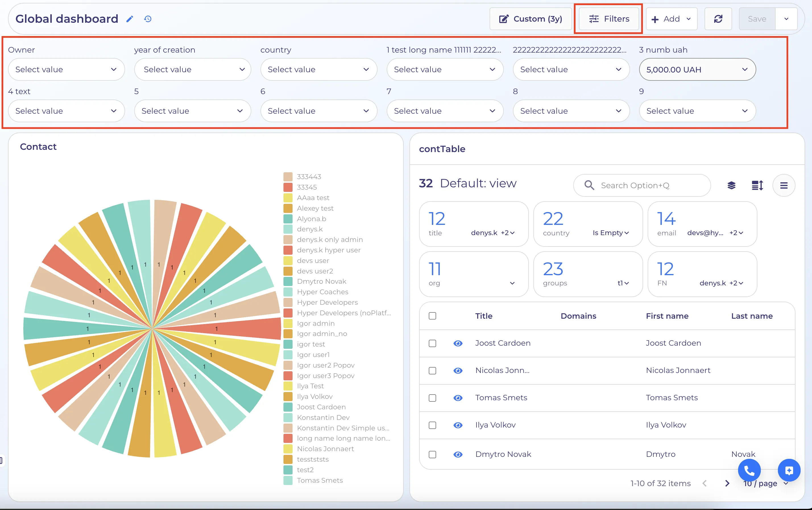Tick the select-all checkbox in table header
The width and height of the screenshot is (812, 510).
click(x=432, y=316)
